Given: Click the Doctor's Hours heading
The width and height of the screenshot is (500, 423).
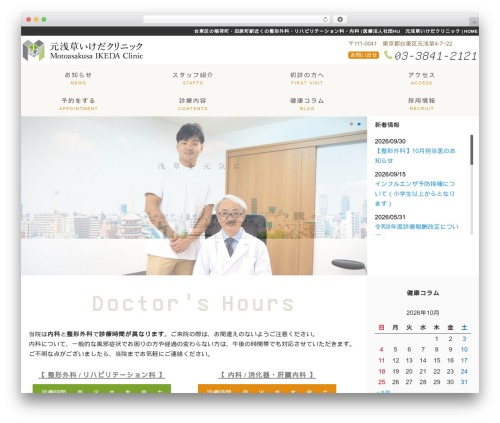Looking at the screenshot, I should tap(193, 304).
